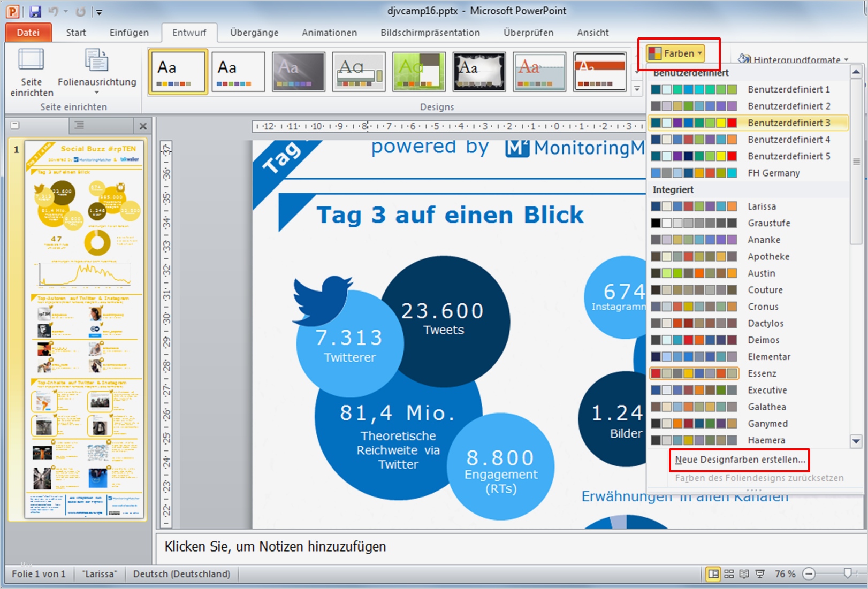
Task: Select the Ganymed color scheme
Action: pyautogui.click(x=748, y=424)
